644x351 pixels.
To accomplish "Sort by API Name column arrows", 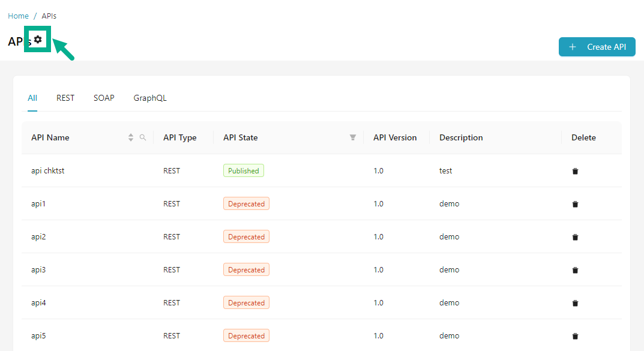I will click(x=131, y=137).
